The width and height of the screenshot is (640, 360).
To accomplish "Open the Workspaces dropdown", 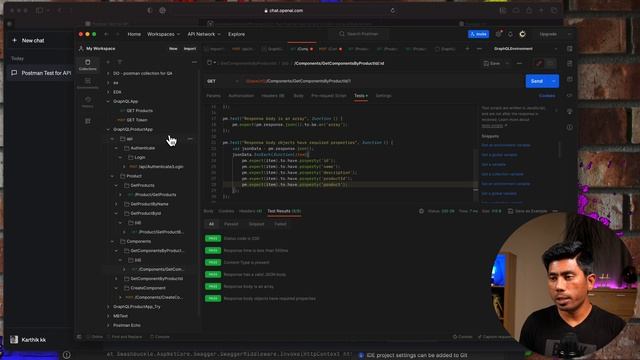I will pyautogui.click(x=163, y=34).
